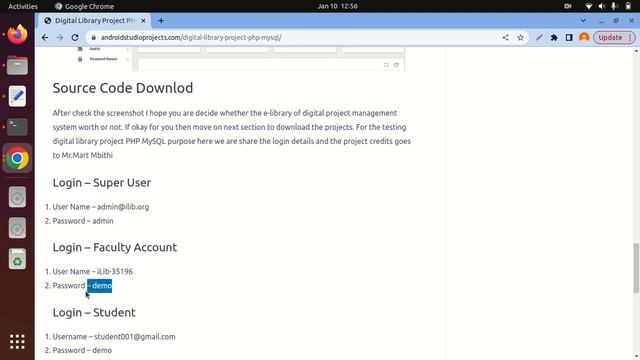This screenshot has height=360, width=640.
Task: Click the screenshot refresh icon
Action: coord(396,65)
